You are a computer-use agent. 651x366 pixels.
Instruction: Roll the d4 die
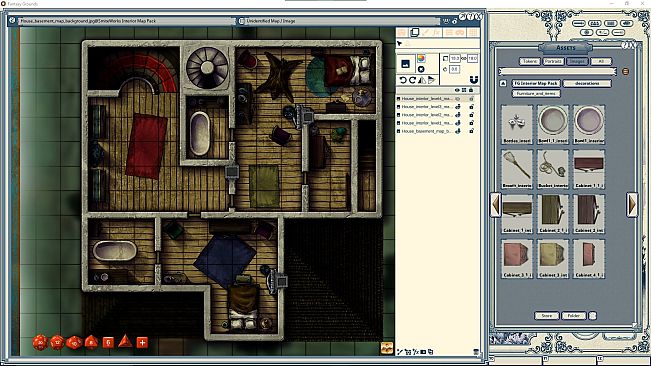coord(125,342)
